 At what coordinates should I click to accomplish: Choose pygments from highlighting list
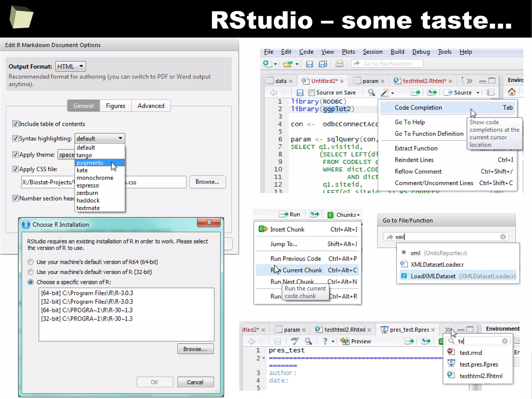point(100,163)
